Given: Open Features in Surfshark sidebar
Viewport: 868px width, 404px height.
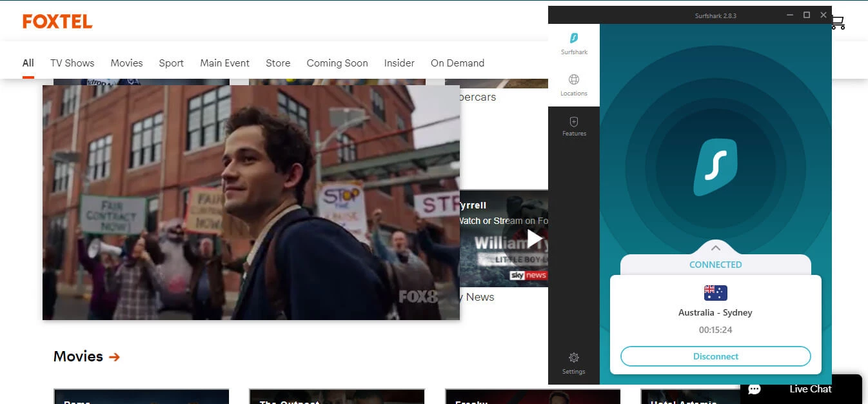Looking at the screenshot, I should click(574, 126).
